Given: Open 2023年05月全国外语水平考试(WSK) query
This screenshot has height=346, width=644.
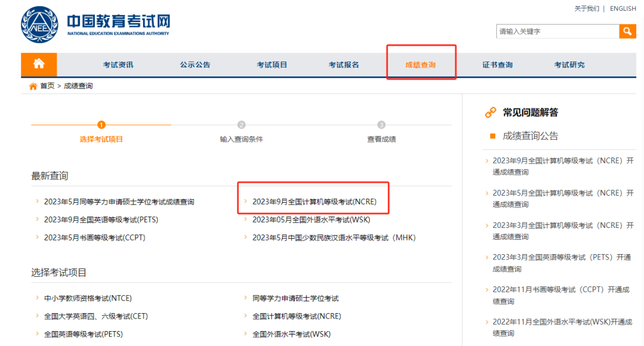Looking at the screenshot, I should (311, 220).
